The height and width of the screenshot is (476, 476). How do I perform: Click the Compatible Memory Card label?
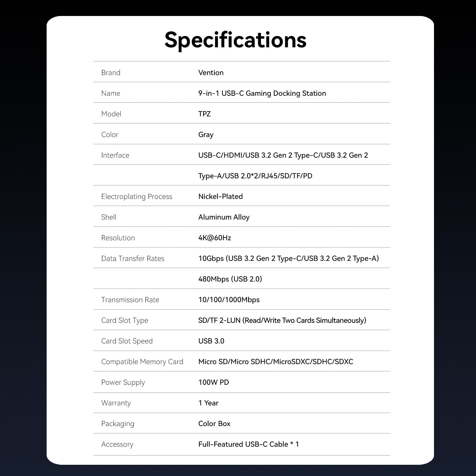click(142, 362)
